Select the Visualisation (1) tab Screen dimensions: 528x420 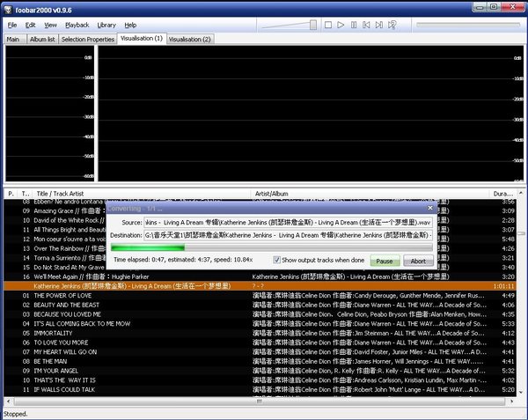[142, 39]
